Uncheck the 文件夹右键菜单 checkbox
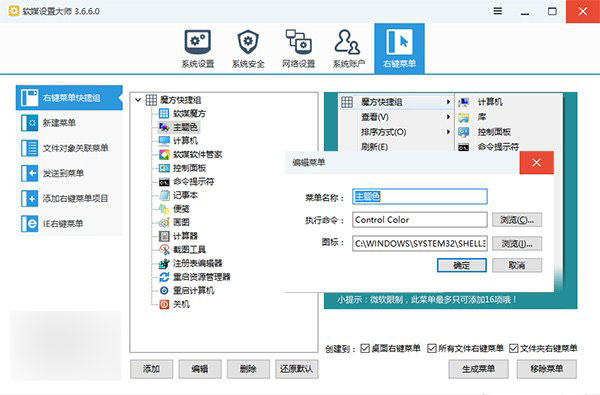Image resolution: width=600 pixels, height=395 pixels. click(514, 348)
